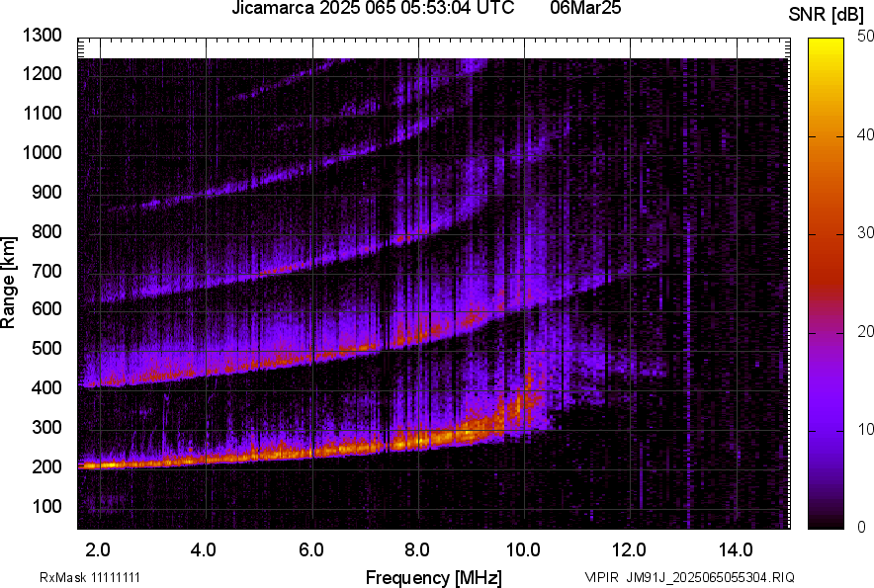Expand the 06Mar25 date label
This screenshot has height=588, width=874.
point(585,10)
